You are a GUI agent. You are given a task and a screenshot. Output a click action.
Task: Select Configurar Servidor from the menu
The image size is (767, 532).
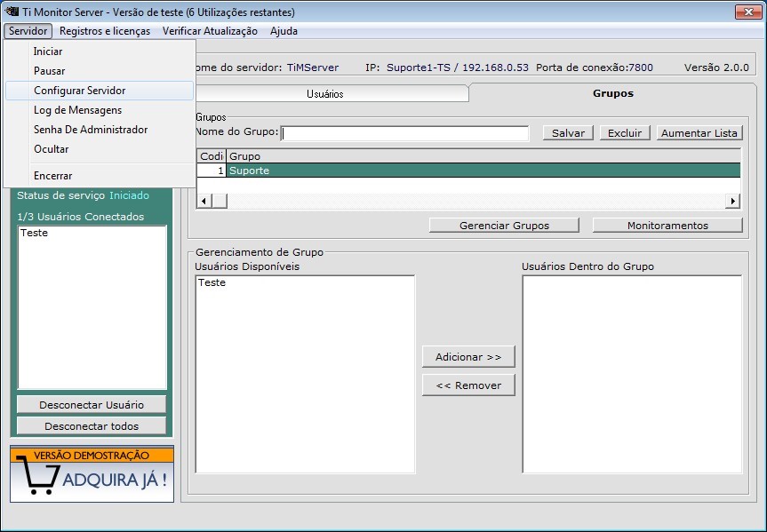pos(79,91)
